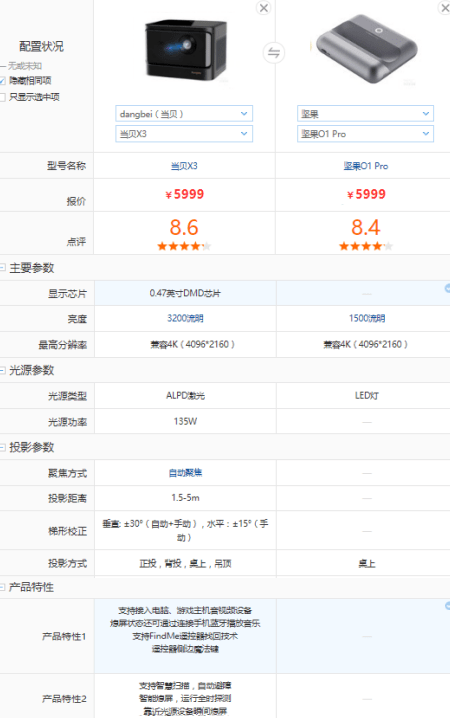Click the blue icon at the edge of 显示芯片 row
This screenshot has width=450, height=718.
447,288
